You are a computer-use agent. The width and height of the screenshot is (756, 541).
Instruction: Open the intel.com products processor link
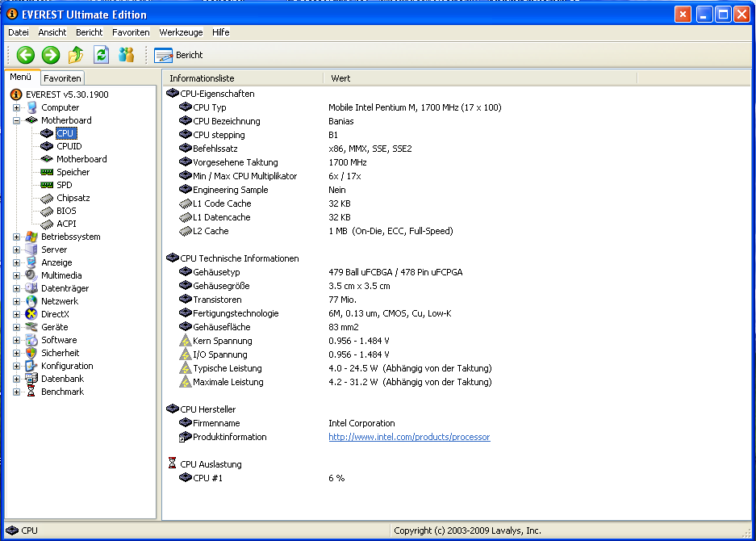(x=409, y=437)
